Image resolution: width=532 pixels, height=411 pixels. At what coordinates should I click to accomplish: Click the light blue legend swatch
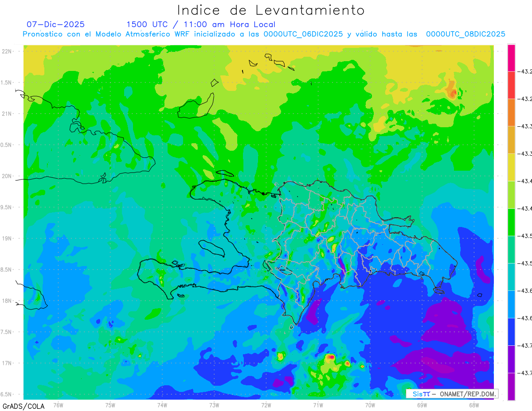511,304
